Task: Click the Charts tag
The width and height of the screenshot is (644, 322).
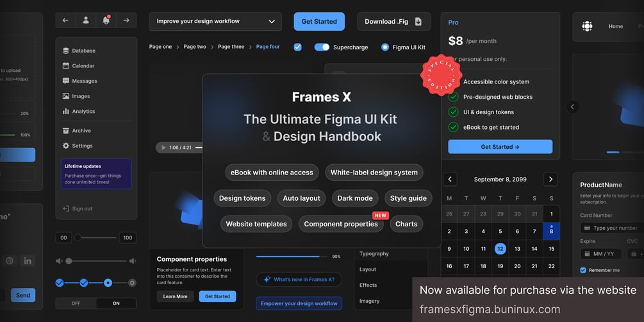Action: [x=406, y=224]
